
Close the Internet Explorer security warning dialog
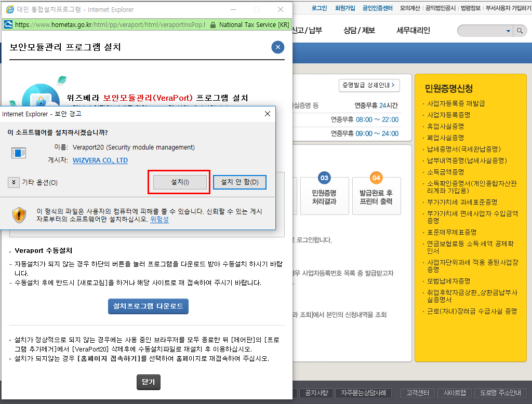tap(268, 114)
